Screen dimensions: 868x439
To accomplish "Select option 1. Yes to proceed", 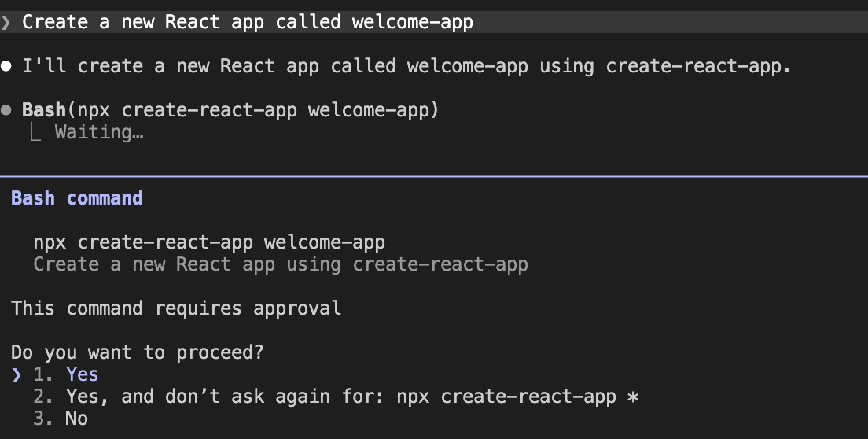I will pos(65,374).
